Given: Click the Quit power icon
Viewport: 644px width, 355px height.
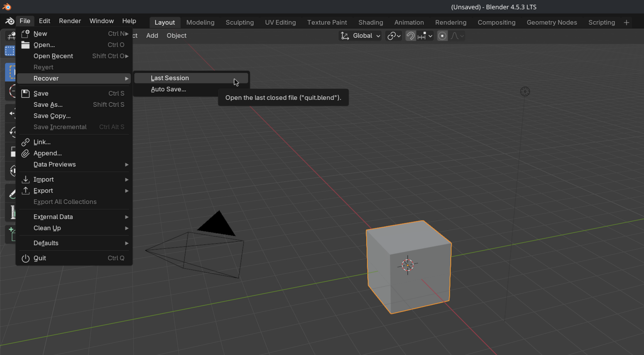Looking at the screenshot, I should point(25,258).
